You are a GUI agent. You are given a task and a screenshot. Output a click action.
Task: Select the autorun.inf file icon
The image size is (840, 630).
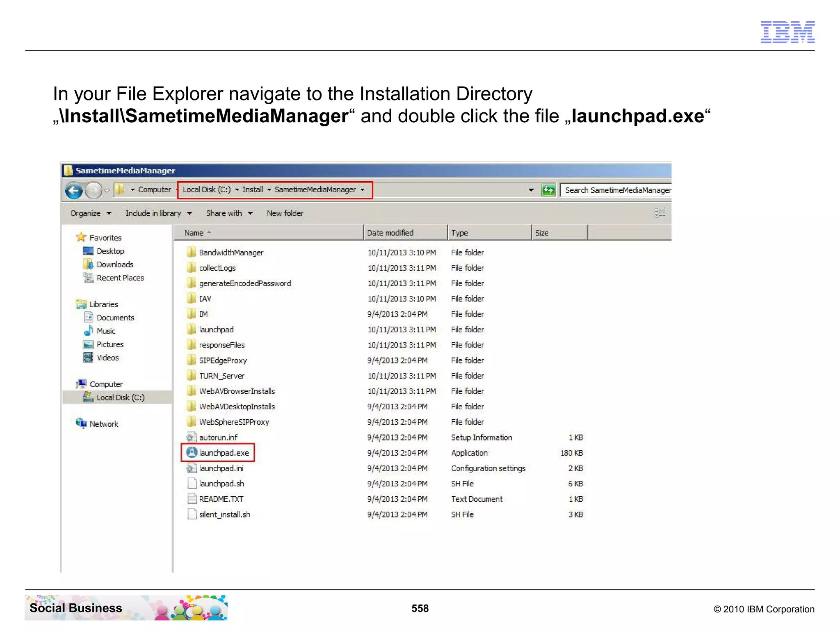191,437
